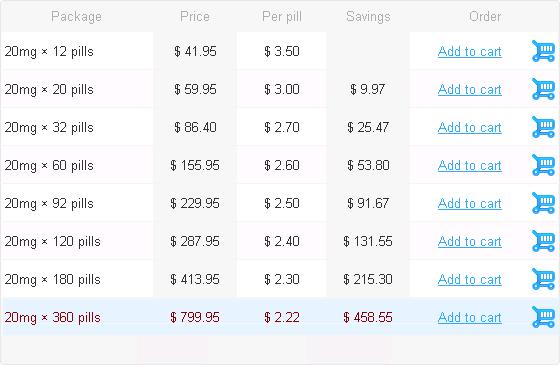Viewport: 560px width, 365px height.
Task: Add to cart link for $155.95 package
Action: coord(470,165)
